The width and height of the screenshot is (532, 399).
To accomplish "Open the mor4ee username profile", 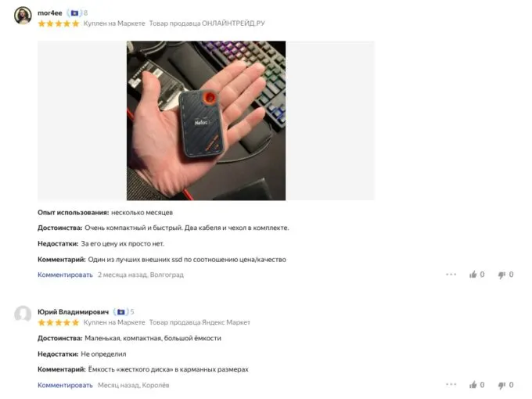I will (50, 13).
